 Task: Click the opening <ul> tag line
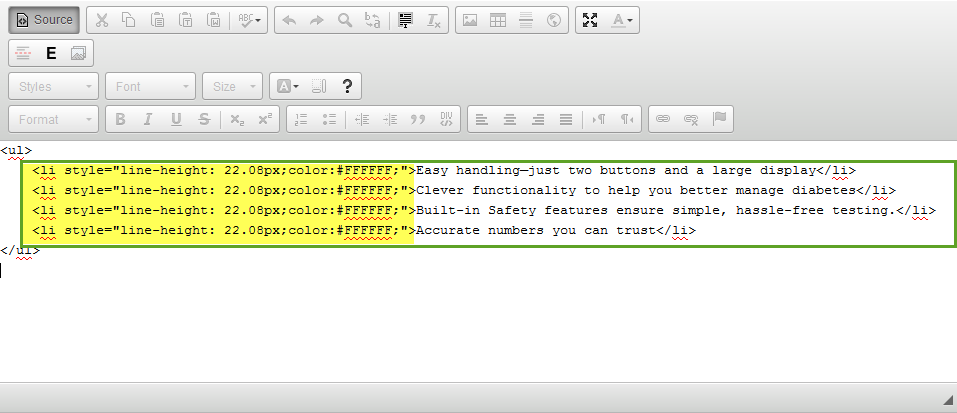(x=16, y=150)
